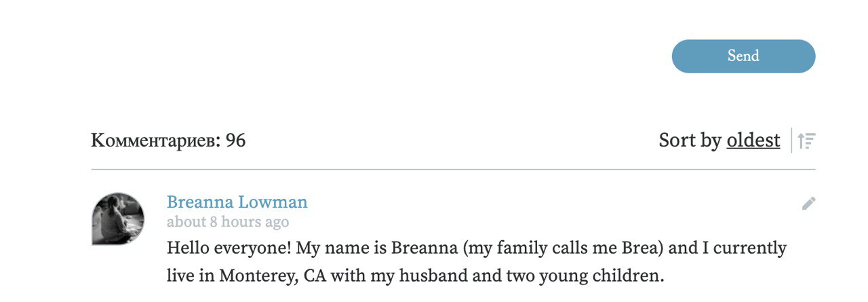This screenshot has width=868, height=302.
Task: Toggle the sort order direction icon
Action: coord(806,140)
